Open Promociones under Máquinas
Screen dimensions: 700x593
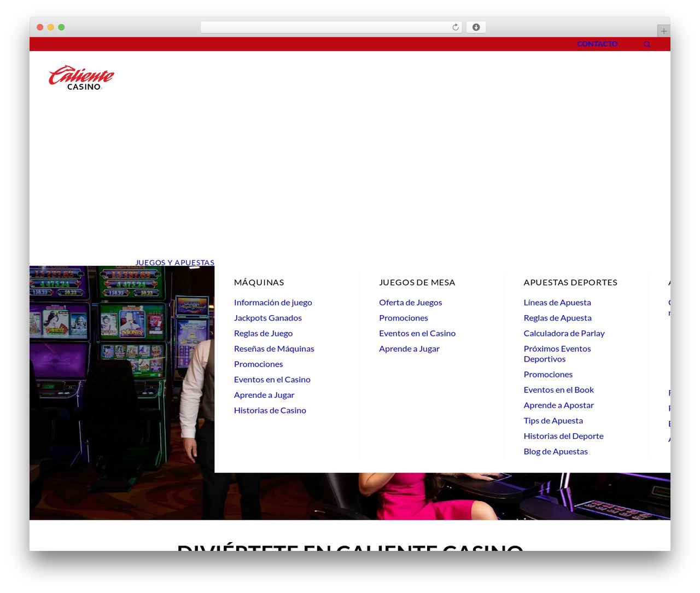point(259,364)
